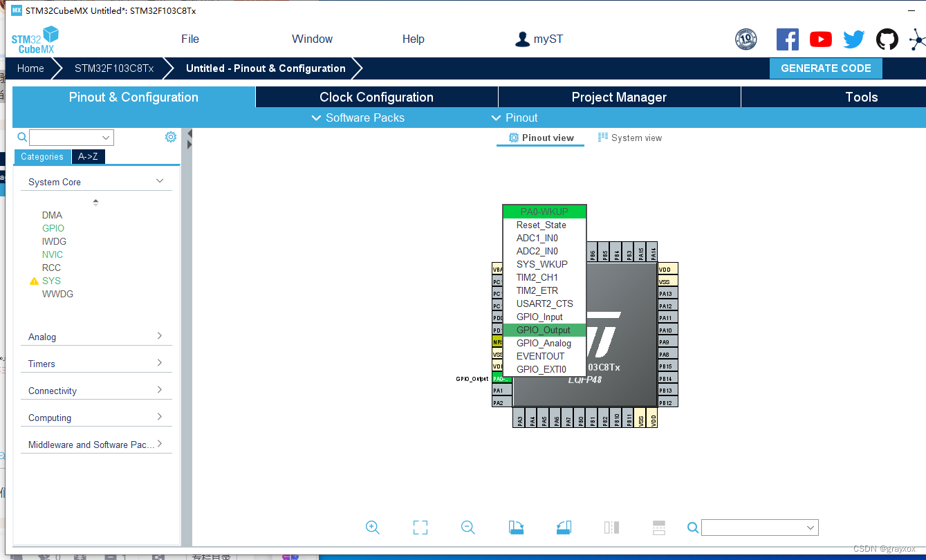Select ADC1_IN0 from pin menu

[544, 239]
